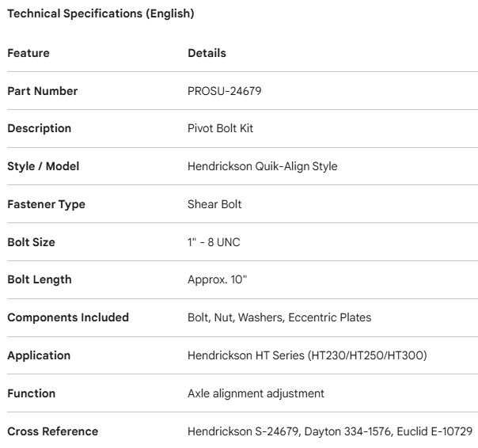This screenshot has width=478, height=448.
Task: Click the Style / Model label
Action: tap(44, 166)
